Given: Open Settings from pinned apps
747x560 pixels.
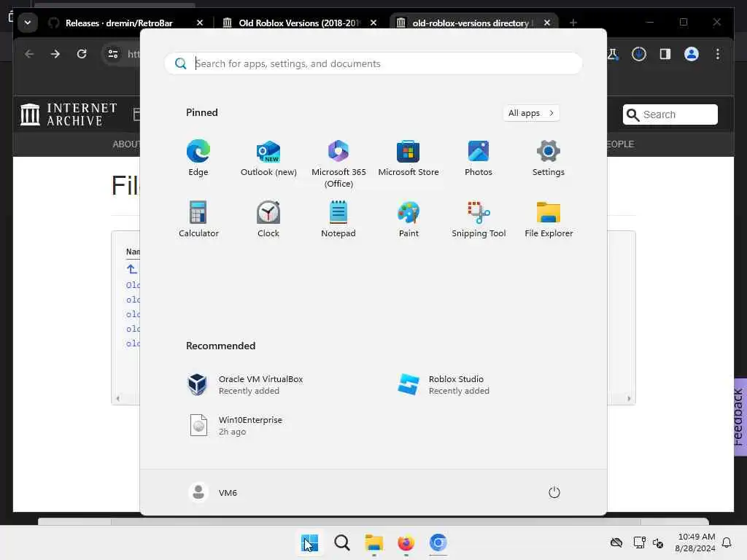Looking at the screenshot, I should tap(549, 158).
